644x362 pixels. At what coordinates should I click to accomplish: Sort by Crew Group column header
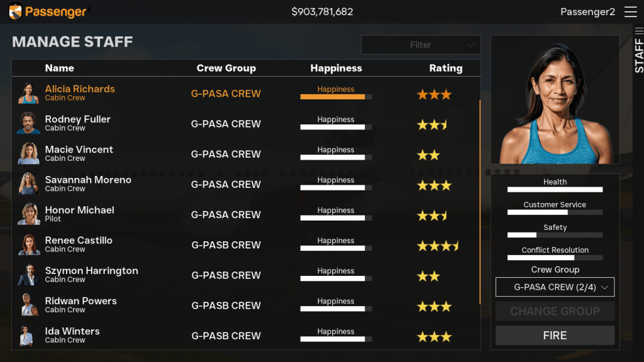pos(226,68)
